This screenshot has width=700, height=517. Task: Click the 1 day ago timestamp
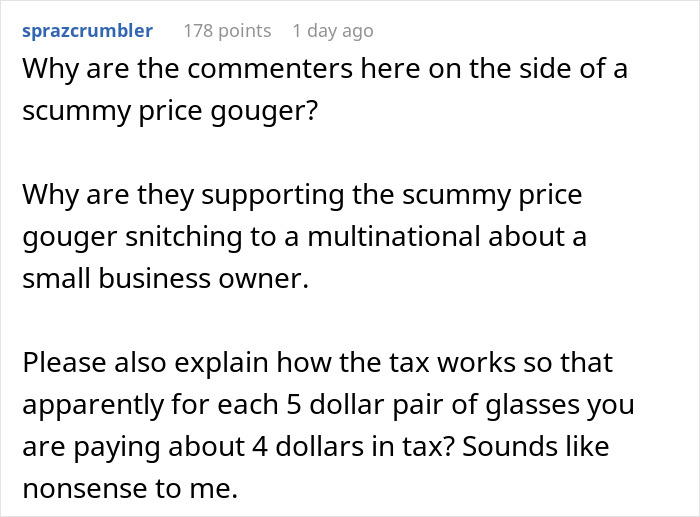coord(333,31)
